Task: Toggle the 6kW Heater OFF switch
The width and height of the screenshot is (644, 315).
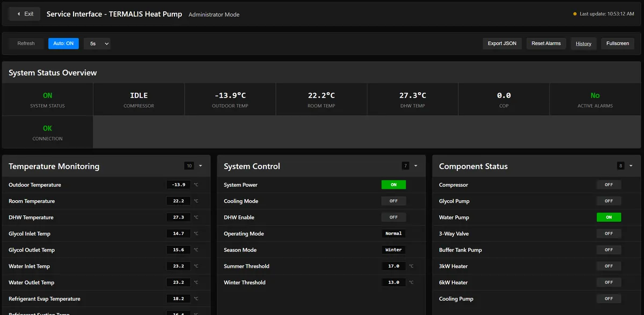Action: coord(609,282)
